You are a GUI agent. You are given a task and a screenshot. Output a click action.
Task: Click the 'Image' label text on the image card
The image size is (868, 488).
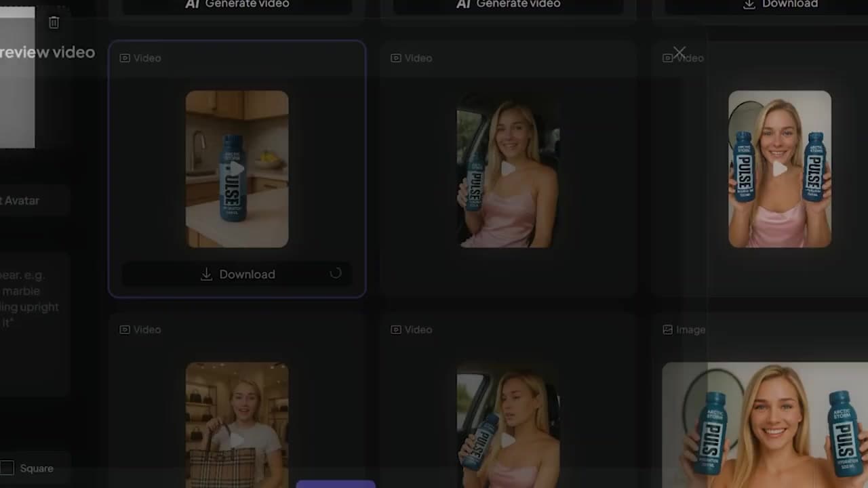(x=690, y=329)
